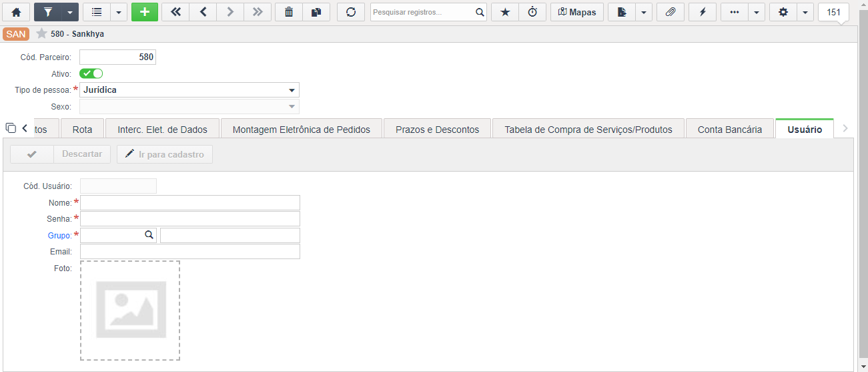The height and width of the screenshot is (372, 868).
Task: Click the stopwatch timer icon
Action: tap(532, 12)
